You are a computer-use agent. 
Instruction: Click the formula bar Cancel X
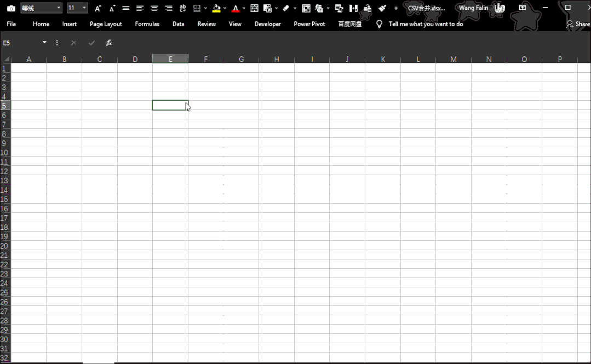[73, 43]
